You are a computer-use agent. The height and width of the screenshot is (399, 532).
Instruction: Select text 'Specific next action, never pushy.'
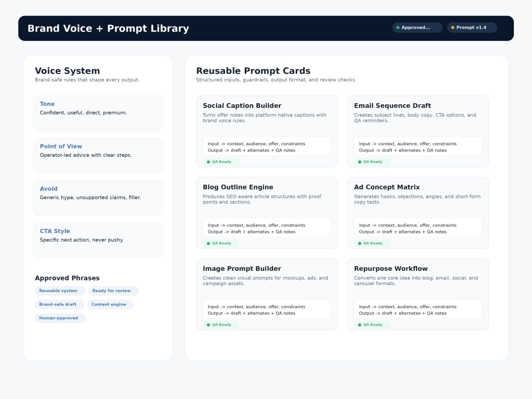click(x=82, y=240)
